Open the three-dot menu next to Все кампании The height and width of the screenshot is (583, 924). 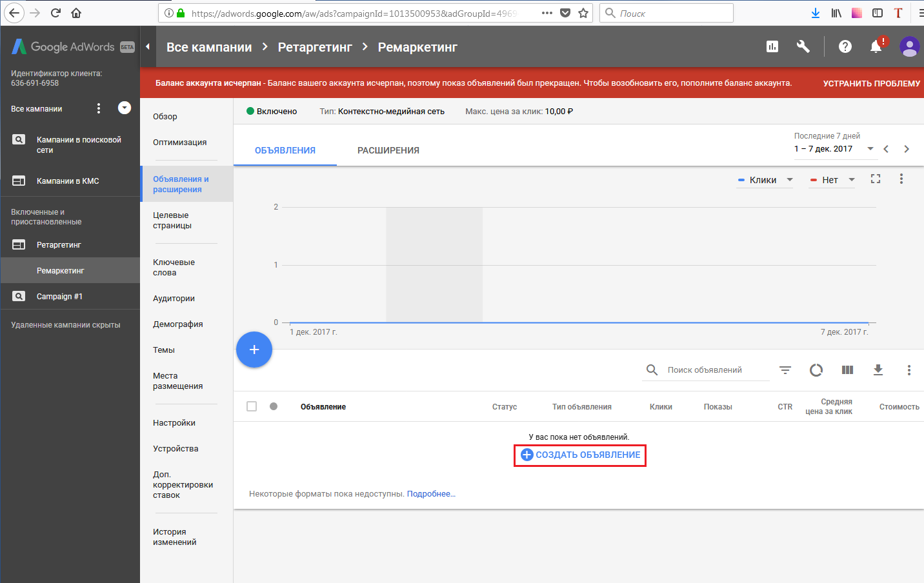click(99, 108)
